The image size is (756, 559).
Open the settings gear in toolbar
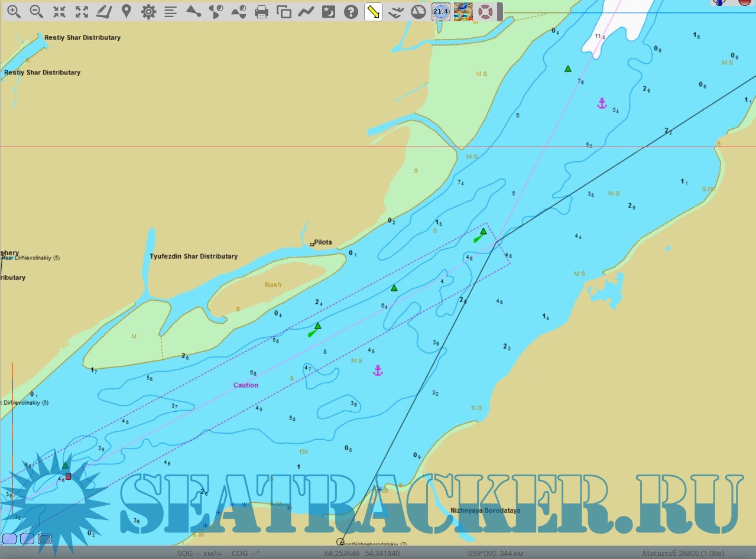coord(148,12)
